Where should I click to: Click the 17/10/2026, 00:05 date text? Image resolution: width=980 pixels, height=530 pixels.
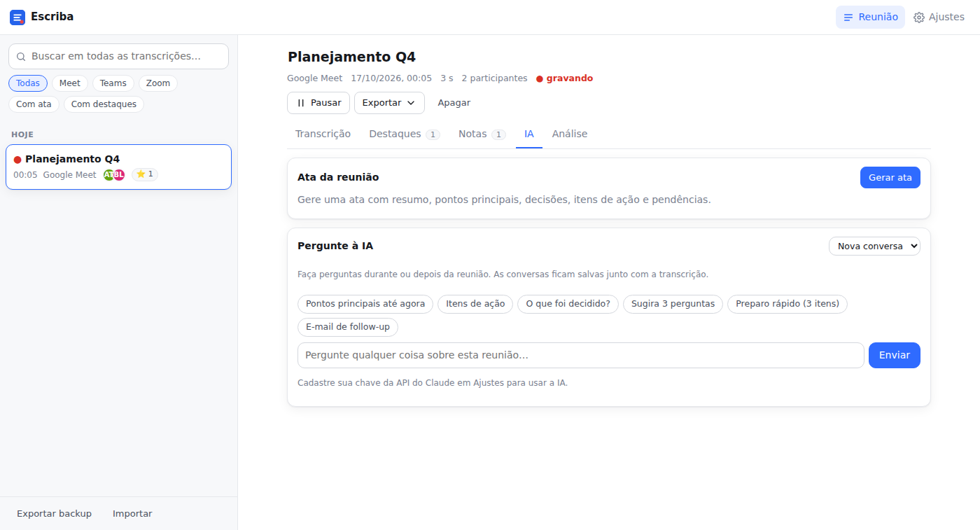point(391,78)
